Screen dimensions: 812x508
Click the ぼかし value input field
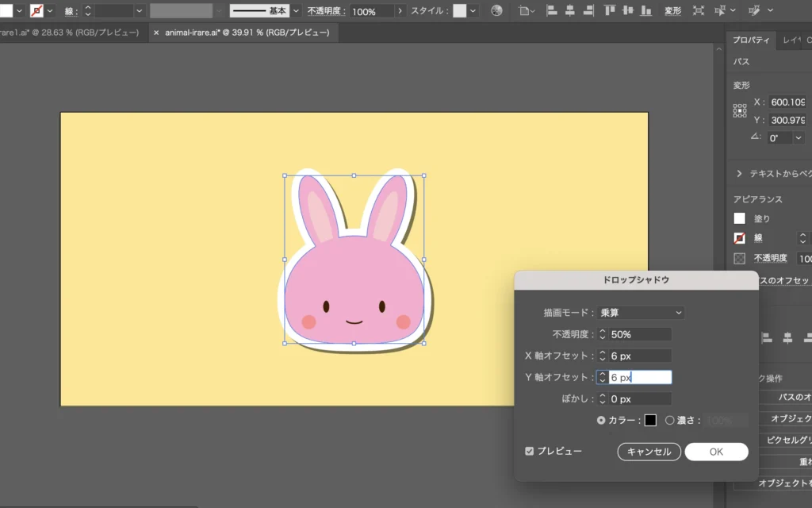[640, 398]
